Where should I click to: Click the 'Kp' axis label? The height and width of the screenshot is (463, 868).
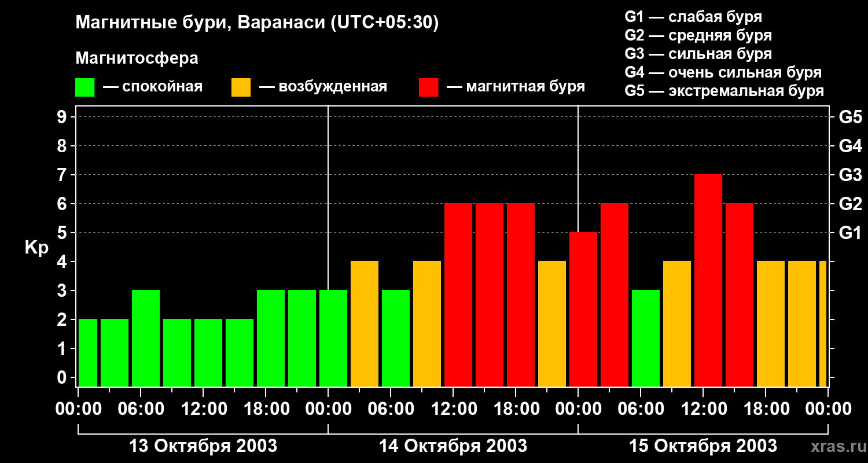click(36, 247)
